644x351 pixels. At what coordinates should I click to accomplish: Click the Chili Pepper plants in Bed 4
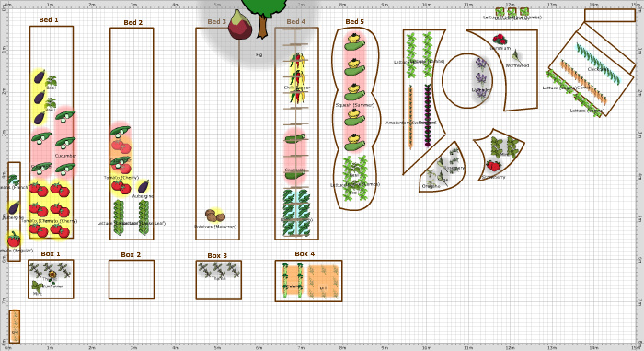click(297, 77)
